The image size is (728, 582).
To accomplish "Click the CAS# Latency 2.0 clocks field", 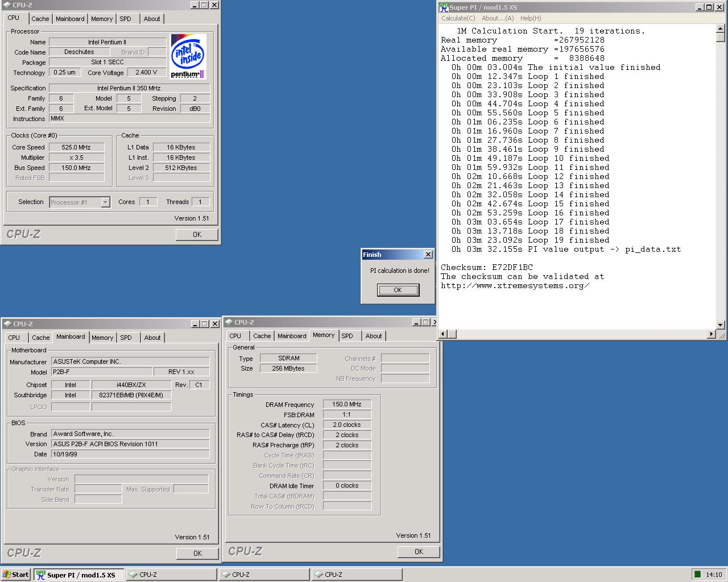I will click(x=347, y=425).
